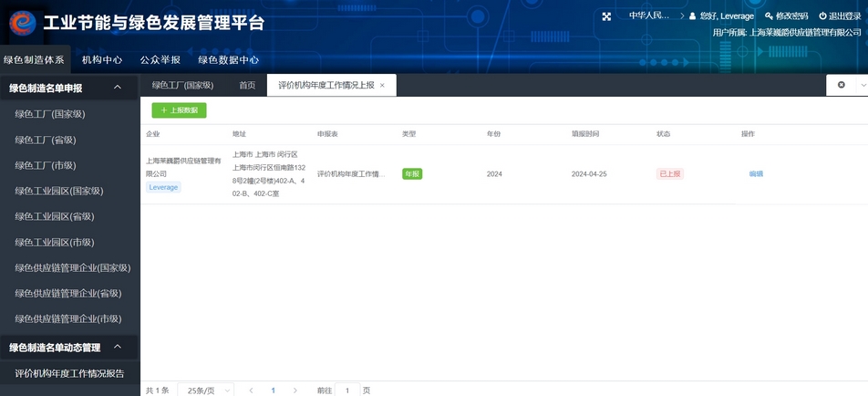
Task: Open the 机构中心 top menu
Action: 102,60
